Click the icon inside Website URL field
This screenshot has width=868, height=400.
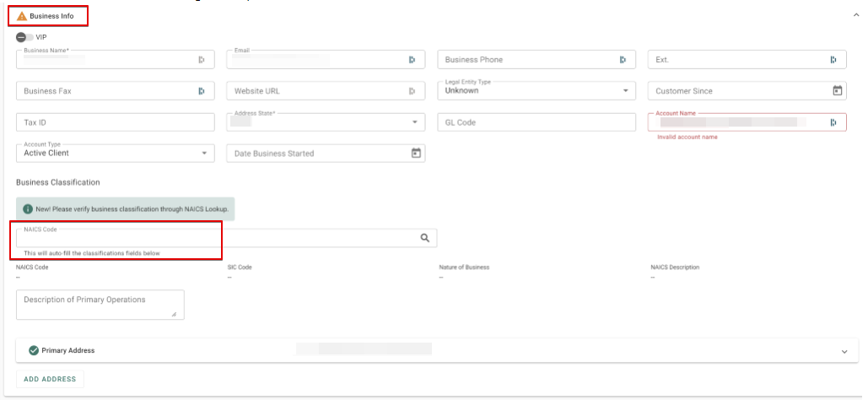tap(412, 91)
